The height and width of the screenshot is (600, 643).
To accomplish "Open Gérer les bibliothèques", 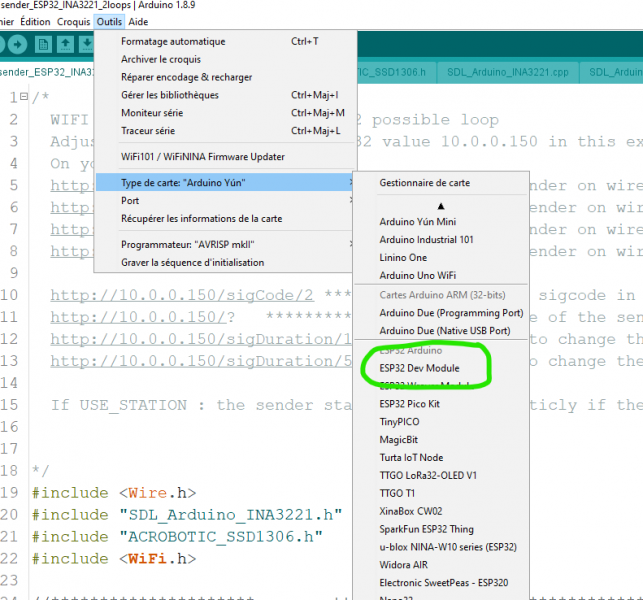I will pos(224,95).
